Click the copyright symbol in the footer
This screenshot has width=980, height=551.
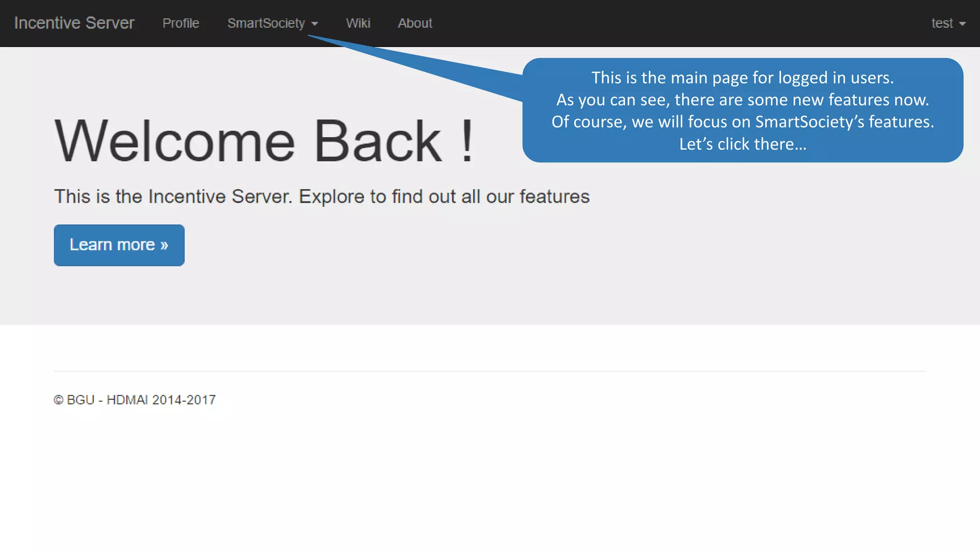(58, 400)
